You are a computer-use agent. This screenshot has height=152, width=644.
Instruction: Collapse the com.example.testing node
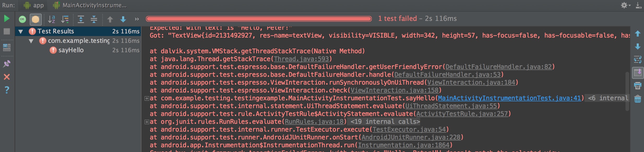coord(31,41)
